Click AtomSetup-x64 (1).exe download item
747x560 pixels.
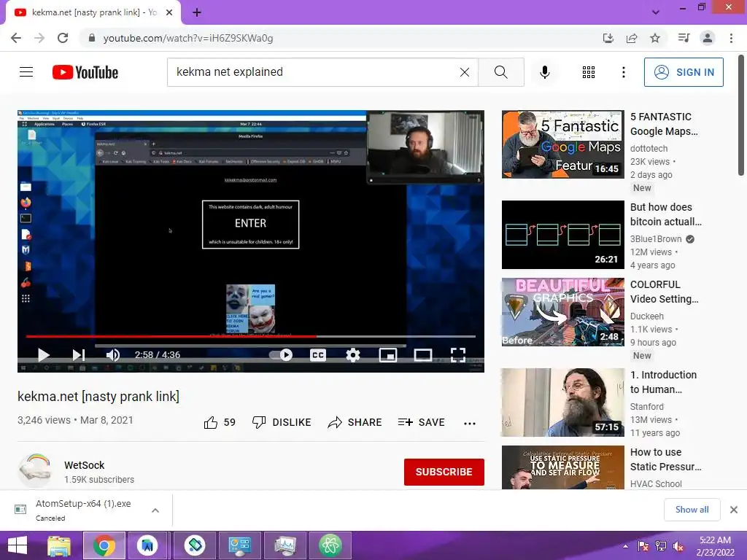tap(83, 510)
